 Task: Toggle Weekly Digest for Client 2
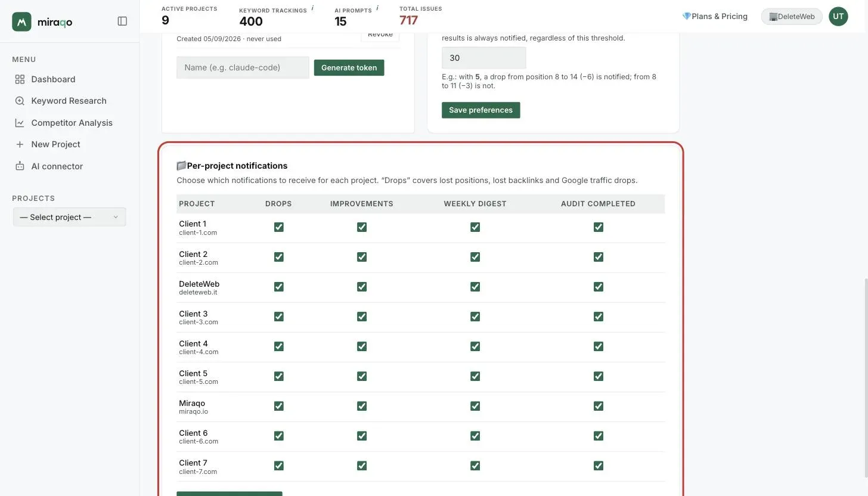pos(475,257)
